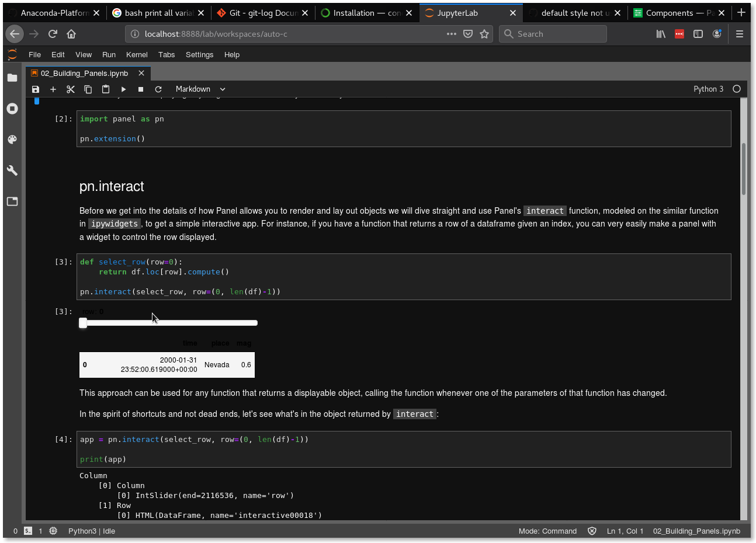This screenshot has width=756, height=543.
Task: Run the selected cell with the play icon
Action: (123, 89)
